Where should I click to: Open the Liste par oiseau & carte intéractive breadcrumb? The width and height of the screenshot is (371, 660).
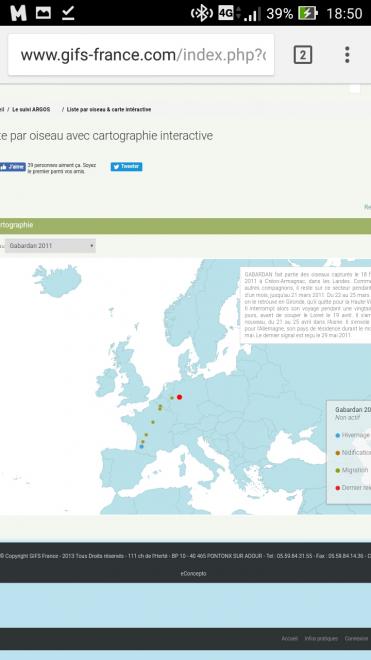[109, 109]
